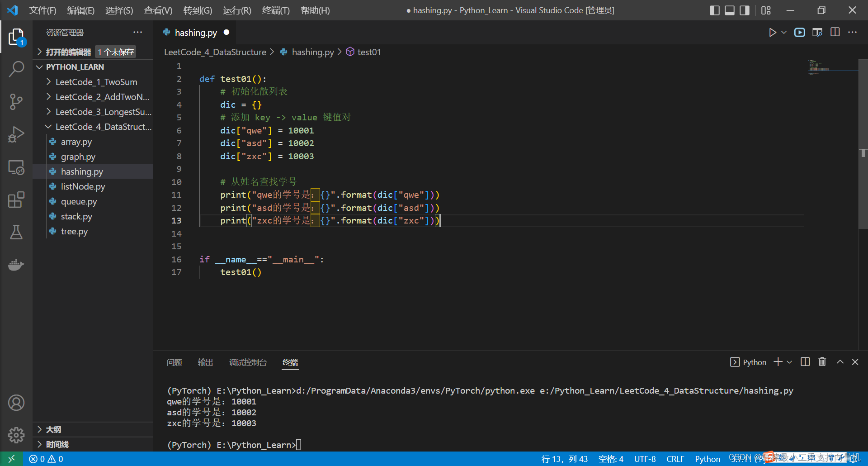Open run options dropdown arrow
The height and width of the screenshot is (466, 868).
pos(784,32)
